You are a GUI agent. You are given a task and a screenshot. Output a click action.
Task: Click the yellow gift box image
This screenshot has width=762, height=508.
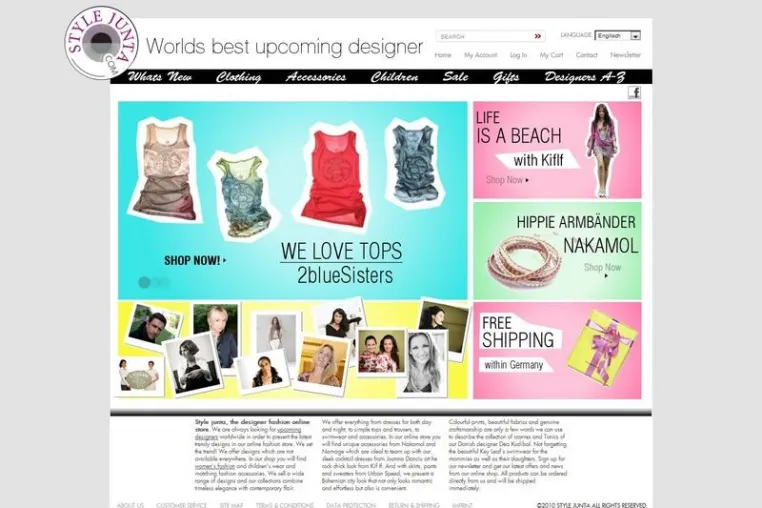pos(602,348)
